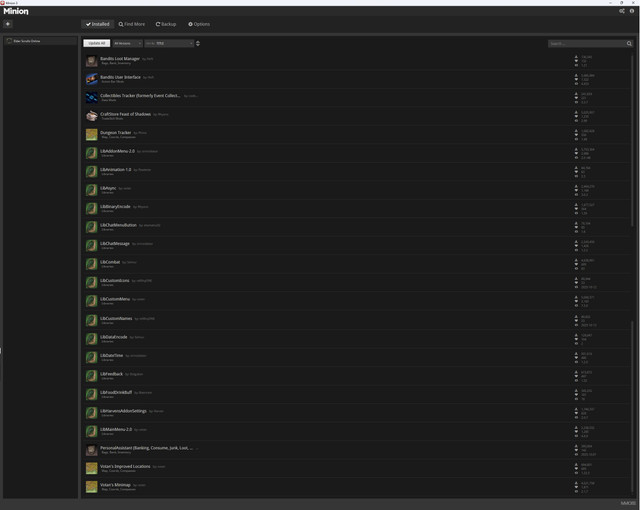This screenshot has width=640, height=510.
Task: Click the Update All button
Action: tap(97, 43)
